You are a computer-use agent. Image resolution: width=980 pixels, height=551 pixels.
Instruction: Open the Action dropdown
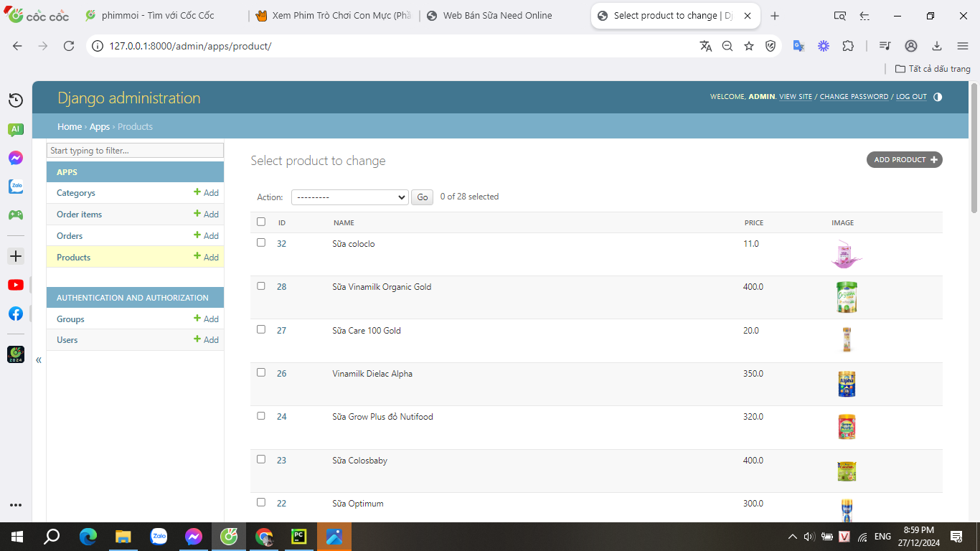pos(350,197)
